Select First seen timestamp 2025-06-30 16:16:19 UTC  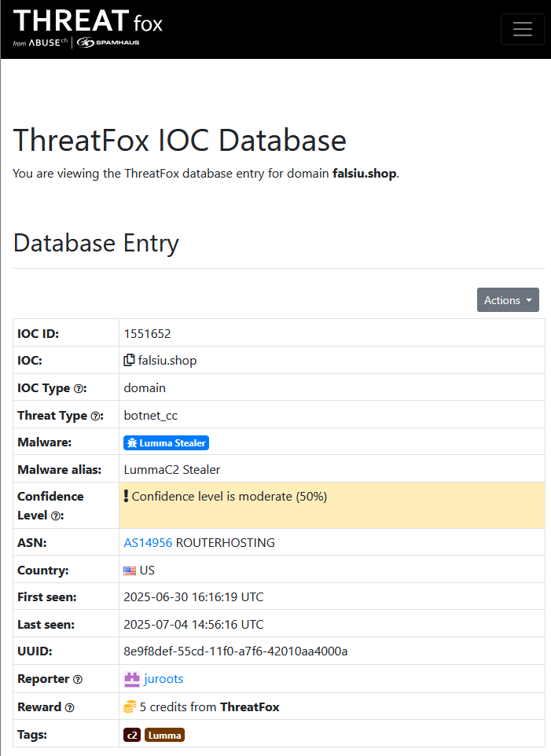(194, 597)
